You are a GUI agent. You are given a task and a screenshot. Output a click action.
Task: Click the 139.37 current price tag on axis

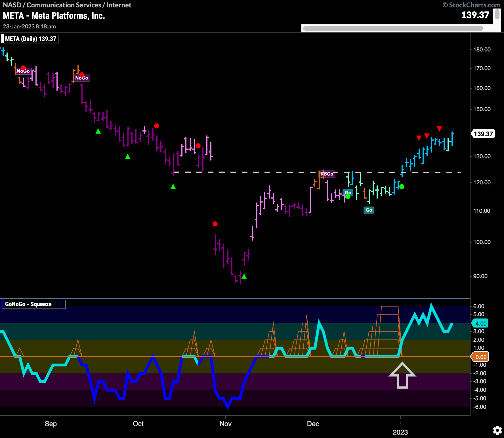pos(483,134)
